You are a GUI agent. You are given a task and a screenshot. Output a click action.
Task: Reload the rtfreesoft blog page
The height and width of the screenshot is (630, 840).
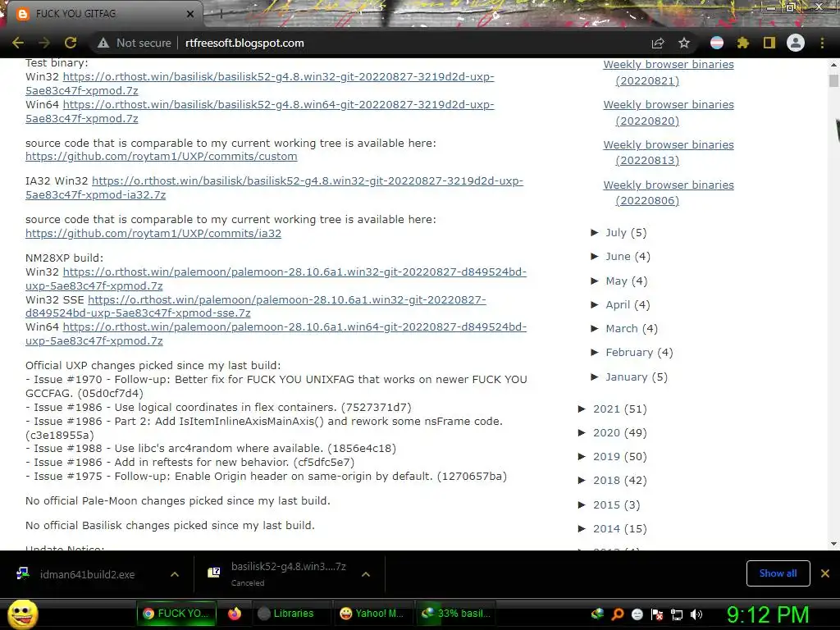(71, 43)
